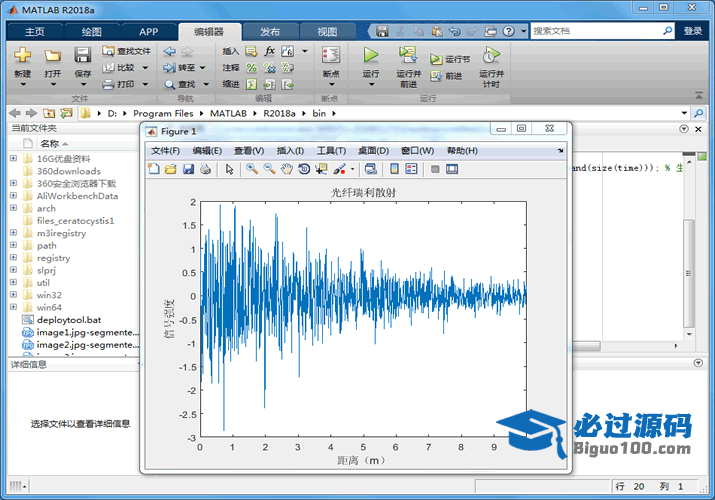The image size is (715, 500).
Task: Click the Run and Time (运行并计时) icon
Action: coord(490,56)
